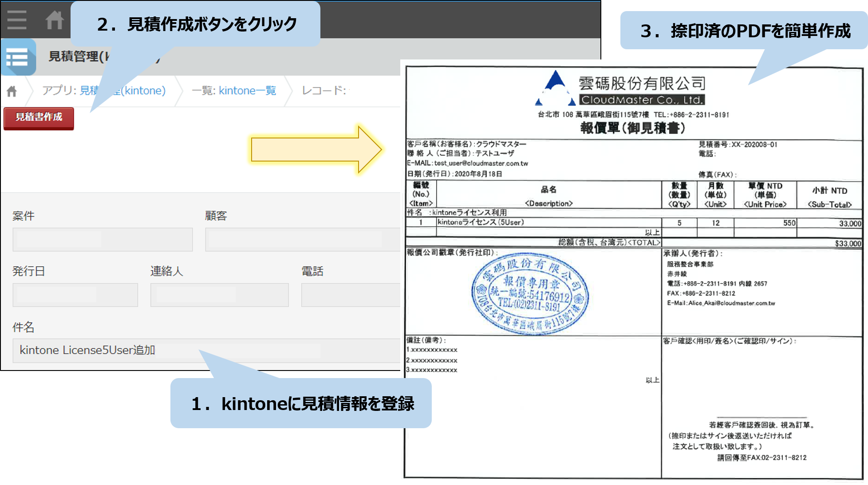Click the home icon in the top bar
Image resolution: width=868 pixels, height=485 pixels.
[54, 20]
